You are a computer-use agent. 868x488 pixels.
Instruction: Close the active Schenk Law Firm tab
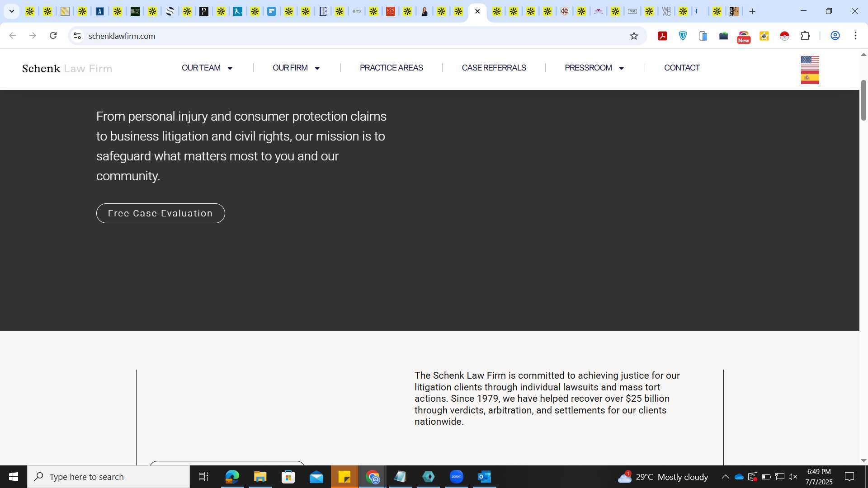pos(477,11)
